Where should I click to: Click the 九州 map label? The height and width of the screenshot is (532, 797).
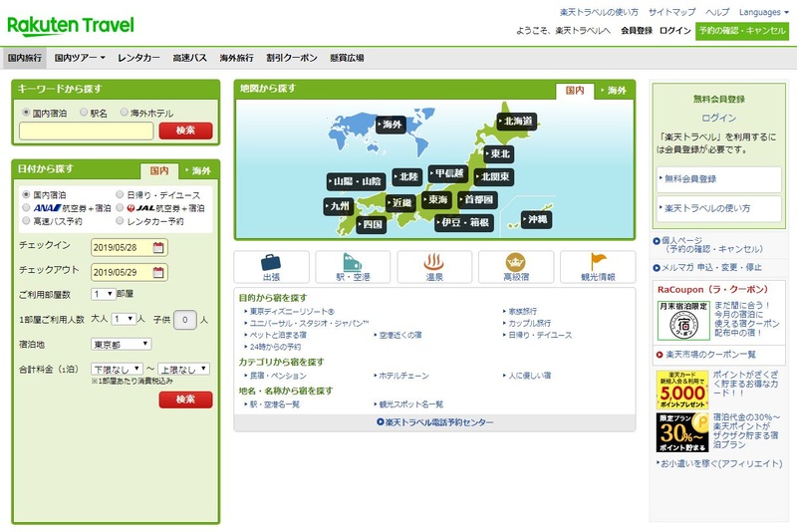[x=338, y=206]
